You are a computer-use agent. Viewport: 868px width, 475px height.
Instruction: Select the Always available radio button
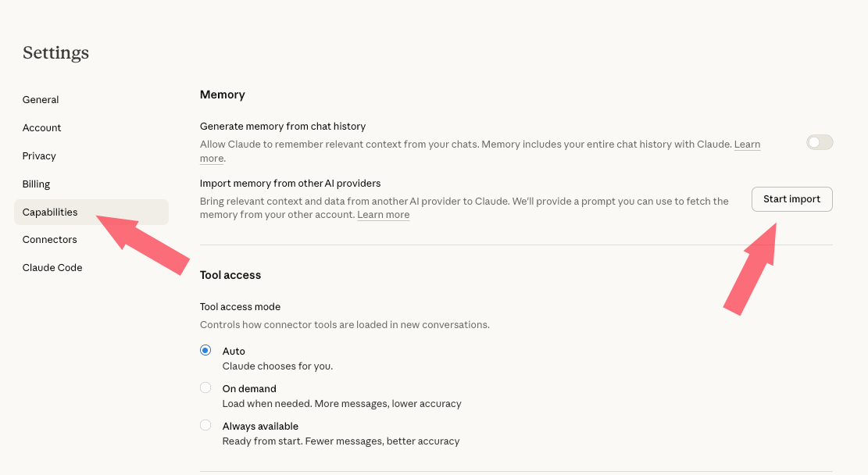click(x=205, y=425)
